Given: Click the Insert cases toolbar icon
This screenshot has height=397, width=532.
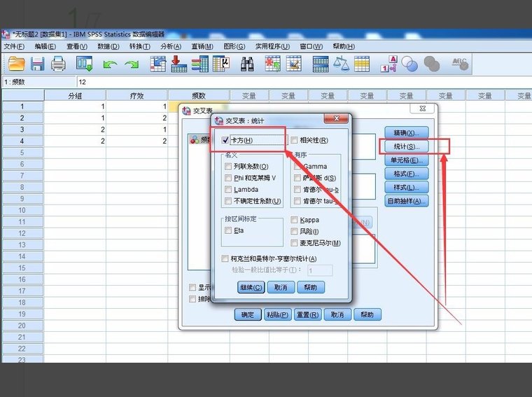Looking at the screenshot, I should point(272,64).
